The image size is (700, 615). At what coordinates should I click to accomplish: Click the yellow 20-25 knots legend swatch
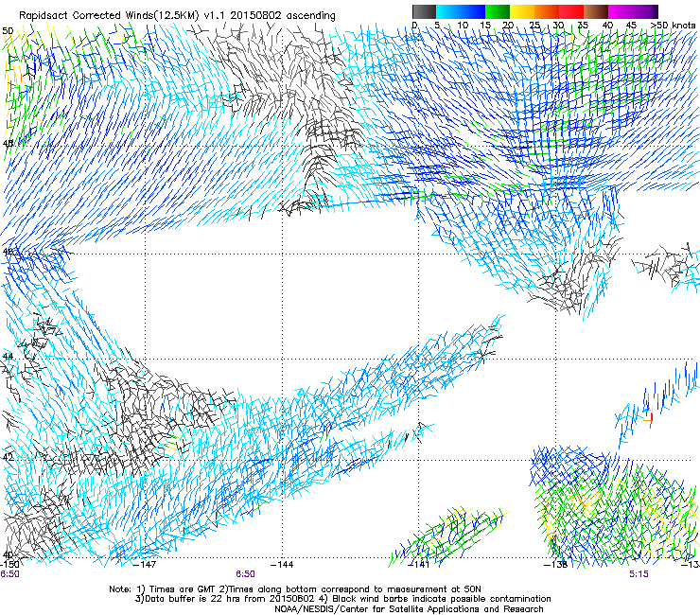[x=522, y=11]
